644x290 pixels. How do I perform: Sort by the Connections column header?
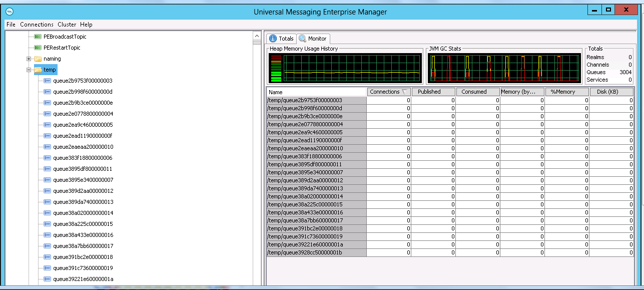pyautogui.click(x=389, y=92)
